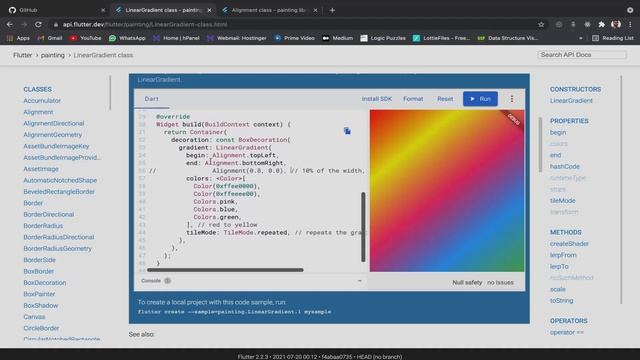Select the Dart tab in the editor
Viewport: 640px width, 360px height.
click(151, 99)
